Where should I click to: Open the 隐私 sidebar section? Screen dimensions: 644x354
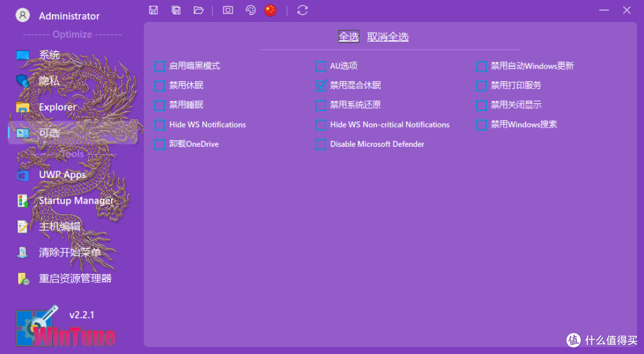click(x=49, y=81)
